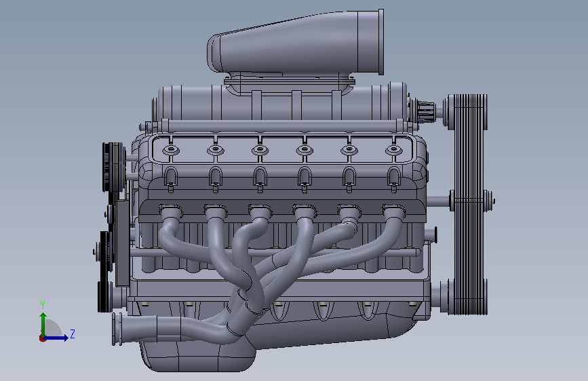Viewport: 588px width, 381px height.
Task: Pick the upper black pulley on the left side
Action: coord(114,167)
